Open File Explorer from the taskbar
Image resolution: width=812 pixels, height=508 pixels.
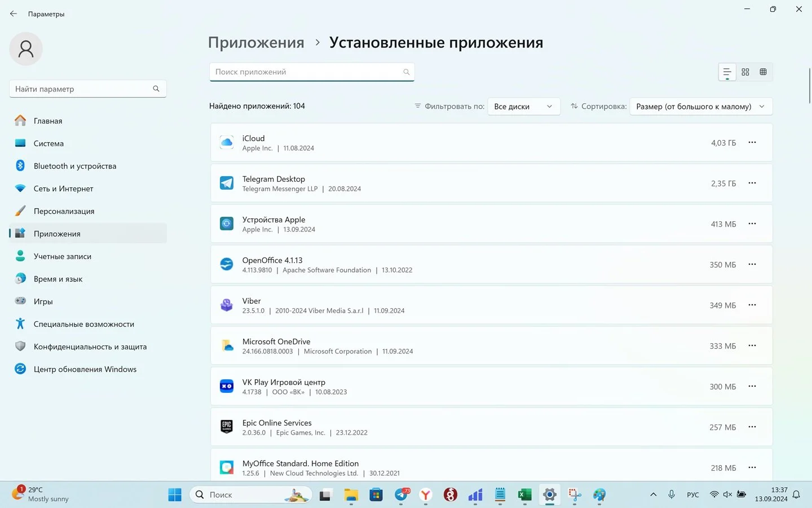(x=351, y=495)
